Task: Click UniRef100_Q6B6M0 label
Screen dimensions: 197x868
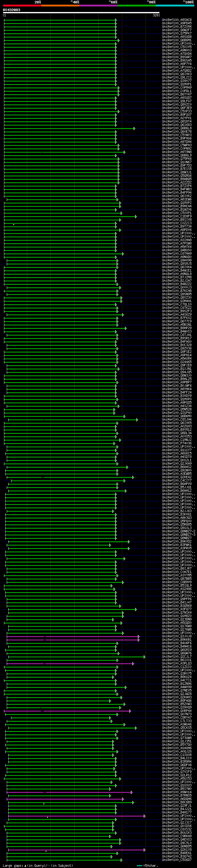Action: (177, 417)
